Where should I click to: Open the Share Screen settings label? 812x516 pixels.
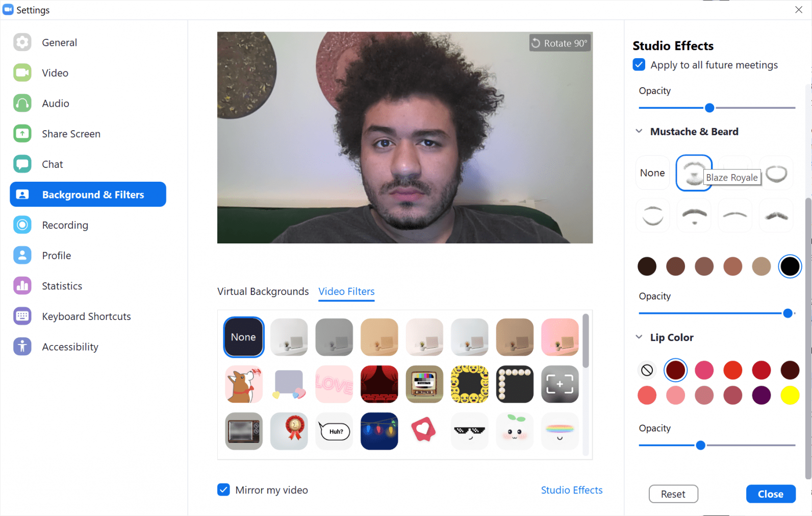coord(71,134)
